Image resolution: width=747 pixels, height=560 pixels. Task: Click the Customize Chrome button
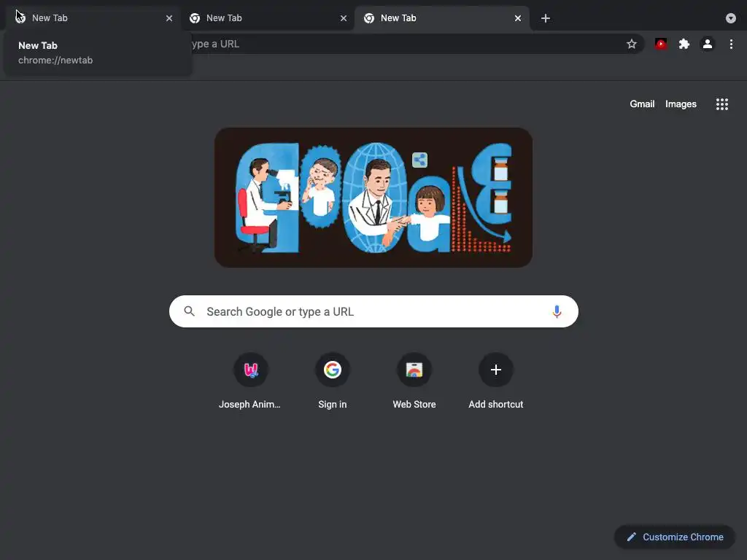pyautogui.click(x=675, y=537)
